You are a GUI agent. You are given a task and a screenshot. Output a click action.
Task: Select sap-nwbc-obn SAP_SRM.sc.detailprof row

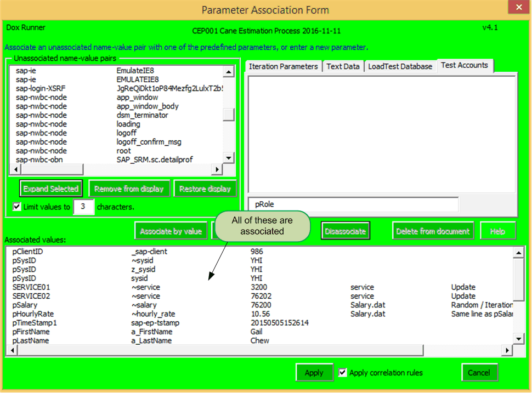click(117, 160)
